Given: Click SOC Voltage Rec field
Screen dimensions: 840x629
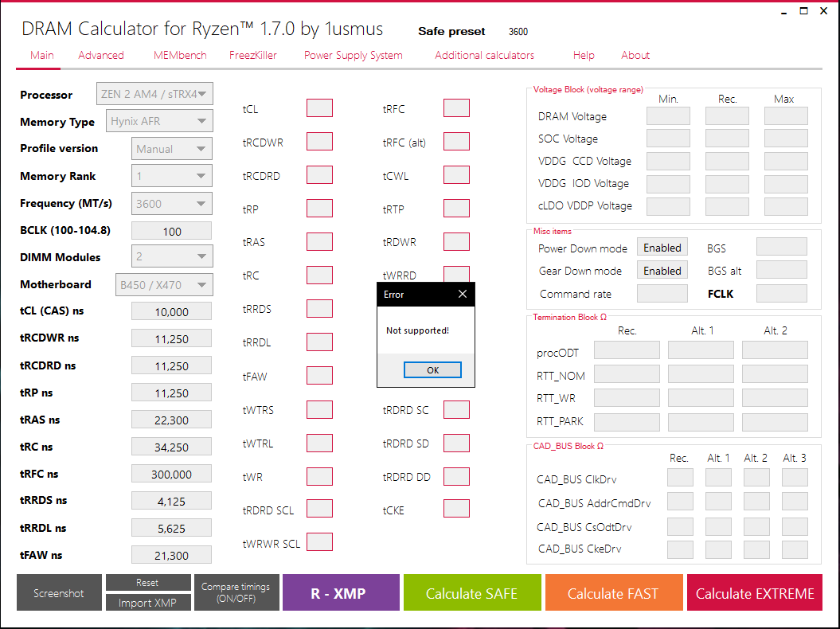Looking at the screenshot, I should pyautogui.click(x=727, y=139).
